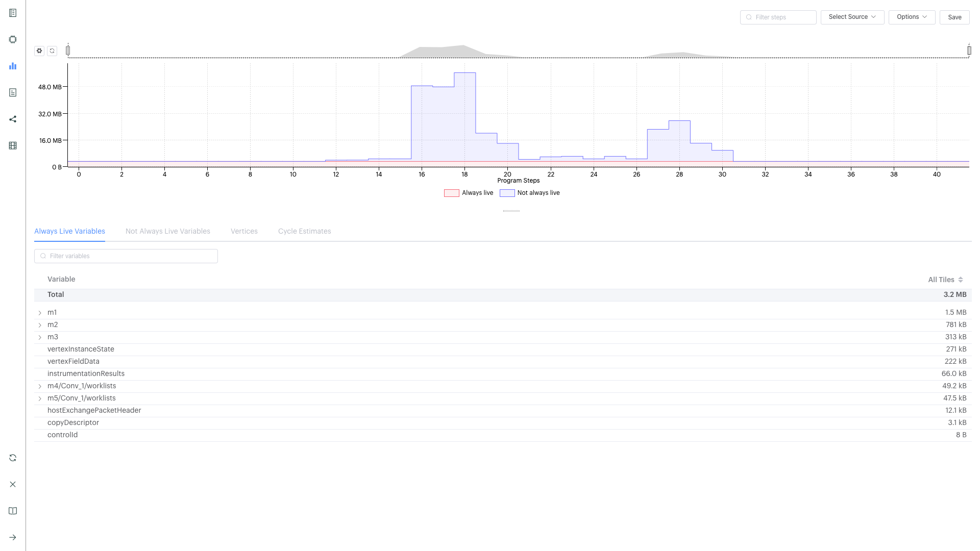Toggle Always live legend swatch

[x=451, y=193]
